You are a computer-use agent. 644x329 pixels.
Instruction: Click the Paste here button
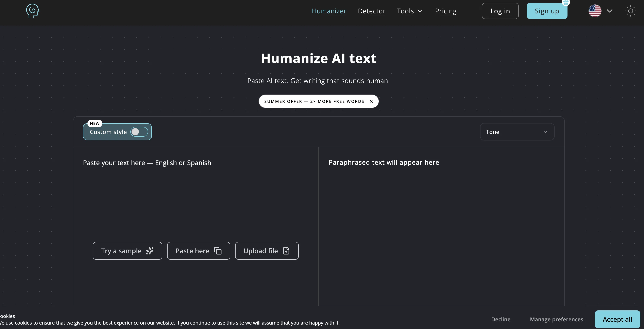[x=199, y=251]
